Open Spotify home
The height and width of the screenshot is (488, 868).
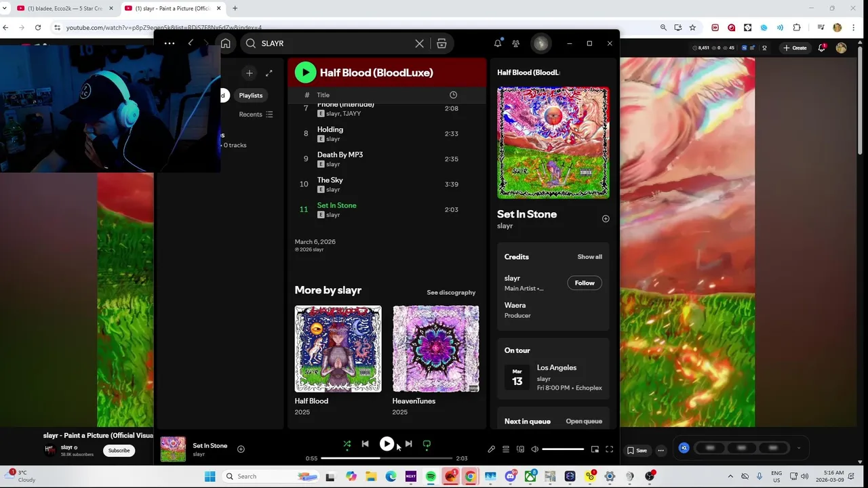pos(225,43)
